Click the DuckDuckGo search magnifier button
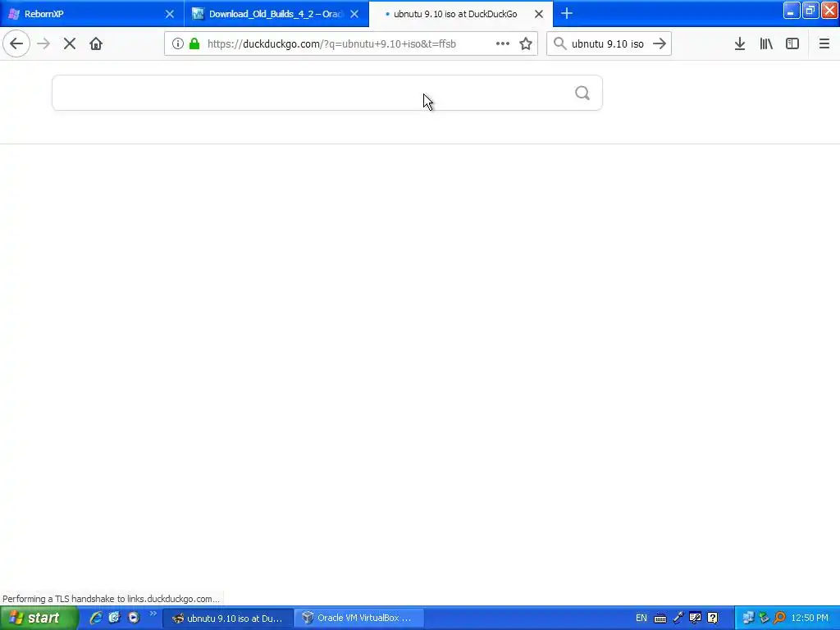840x630 pixels. 582,94
